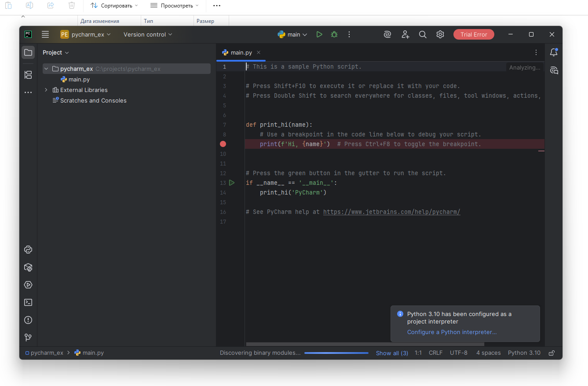This screenshot has width=588, height=386.
Task: Click Show all (3) background tasks
Action: (392, 353)
